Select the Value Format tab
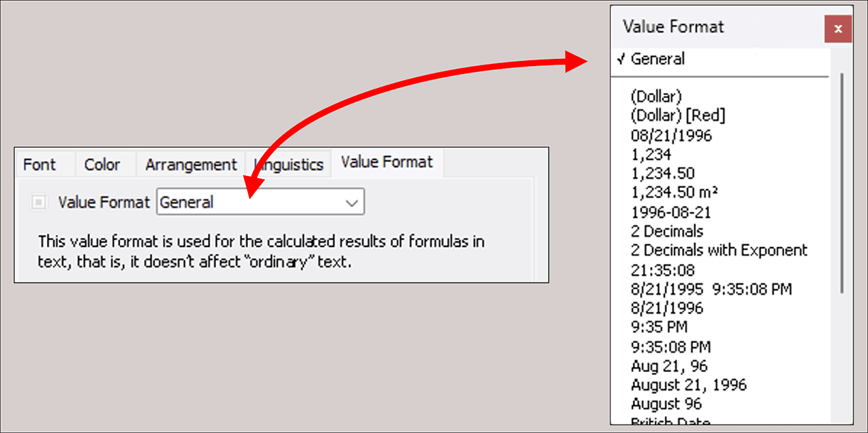Screen dimensions: 868x433 pyautogui.click(x=386, y=162)
